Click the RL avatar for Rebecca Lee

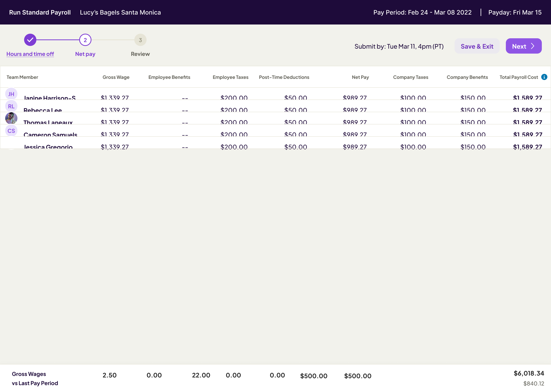click(x=11, y=106)
